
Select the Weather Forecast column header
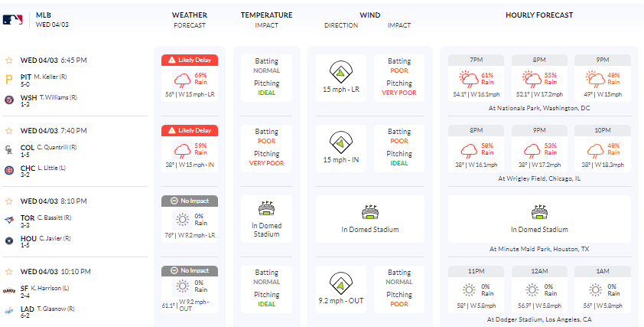pyautogui.click(x=189, y=19)
